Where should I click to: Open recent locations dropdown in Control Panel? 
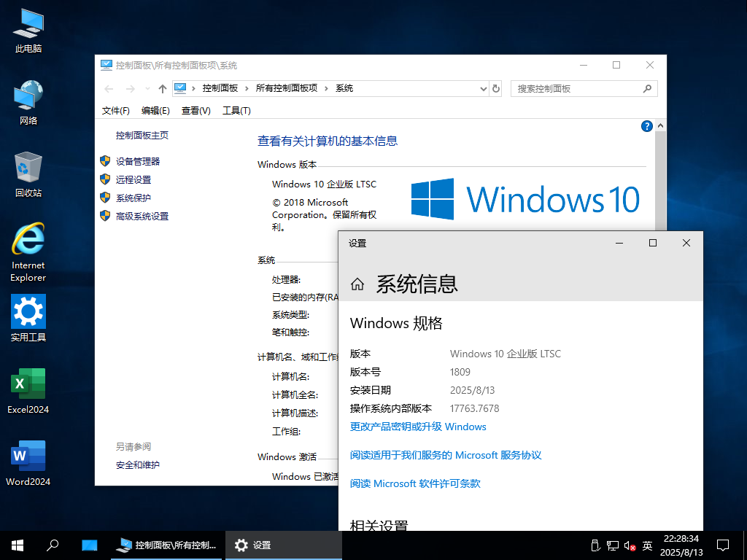[147, 88]
